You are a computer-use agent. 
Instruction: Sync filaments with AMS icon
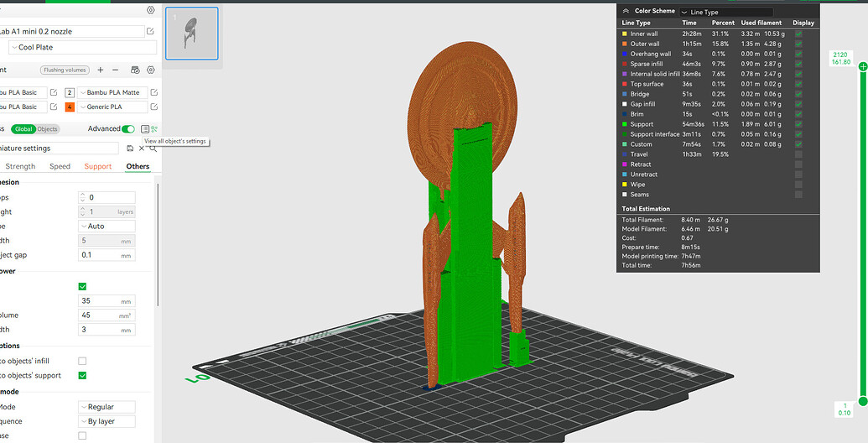point(135,70)
